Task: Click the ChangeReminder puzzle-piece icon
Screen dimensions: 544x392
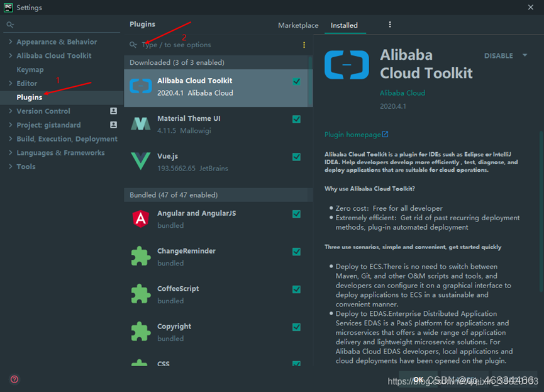Action: (x=140, y=256)
